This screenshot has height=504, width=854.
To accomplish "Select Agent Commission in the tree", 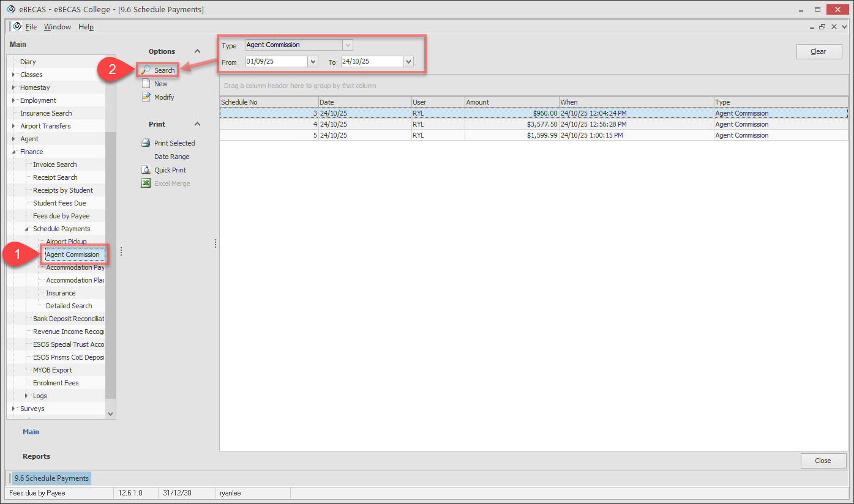I will 73,254.
